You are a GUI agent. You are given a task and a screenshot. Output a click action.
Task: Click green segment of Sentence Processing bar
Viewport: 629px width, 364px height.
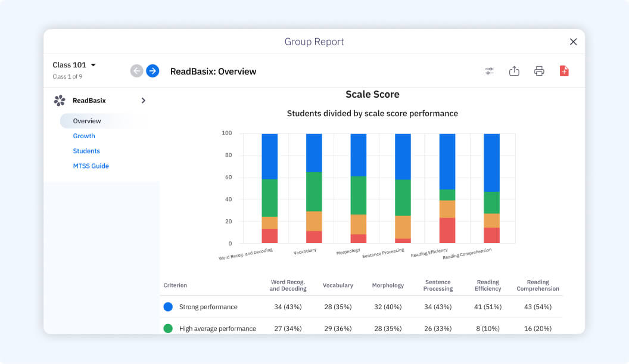pos(403,197)
